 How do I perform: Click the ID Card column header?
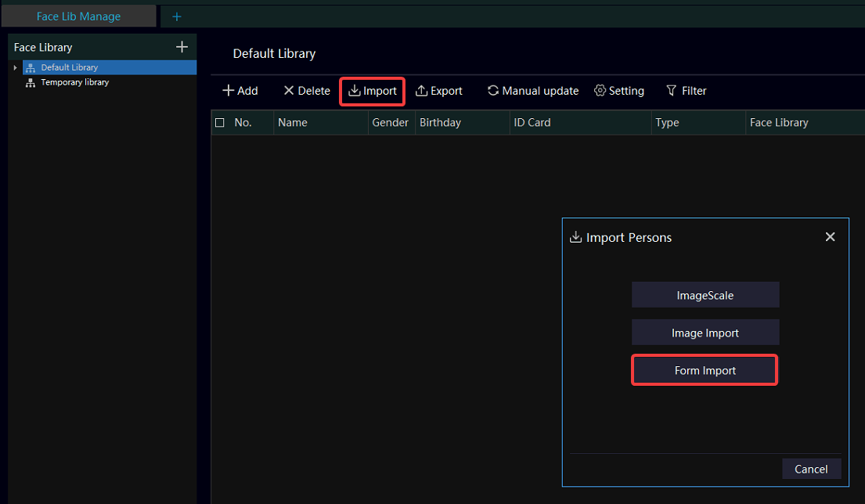point(580,122)
